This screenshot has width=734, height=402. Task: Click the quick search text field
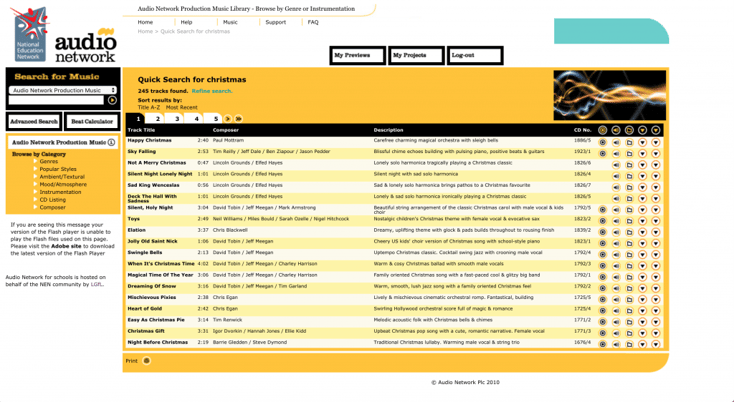[56, 100]
